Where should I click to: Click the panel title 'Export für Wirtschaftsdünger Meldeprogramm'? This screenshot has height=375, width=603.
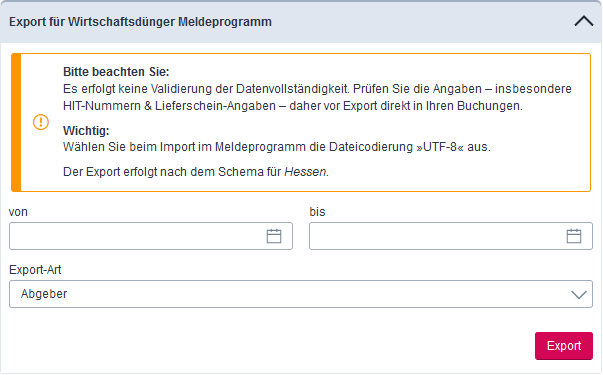tap(140, 22)
